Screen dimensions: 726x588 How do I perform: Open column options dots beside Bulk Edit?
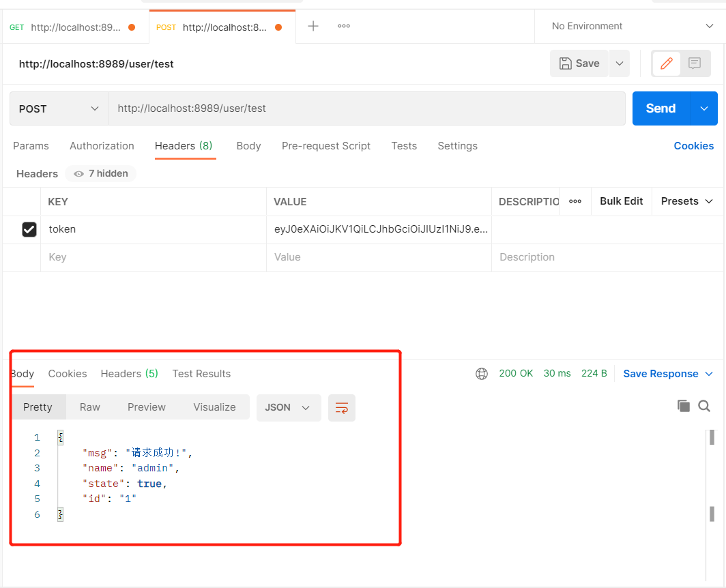tap(575, 201)
